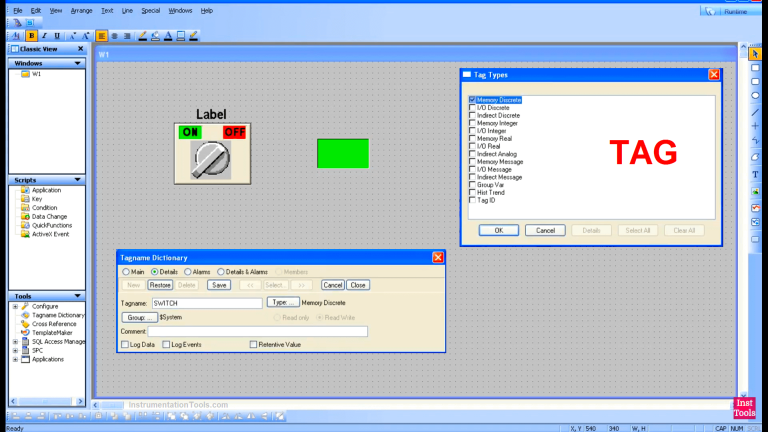Enable the Log Data checkbox

click(x=124, y=344)
